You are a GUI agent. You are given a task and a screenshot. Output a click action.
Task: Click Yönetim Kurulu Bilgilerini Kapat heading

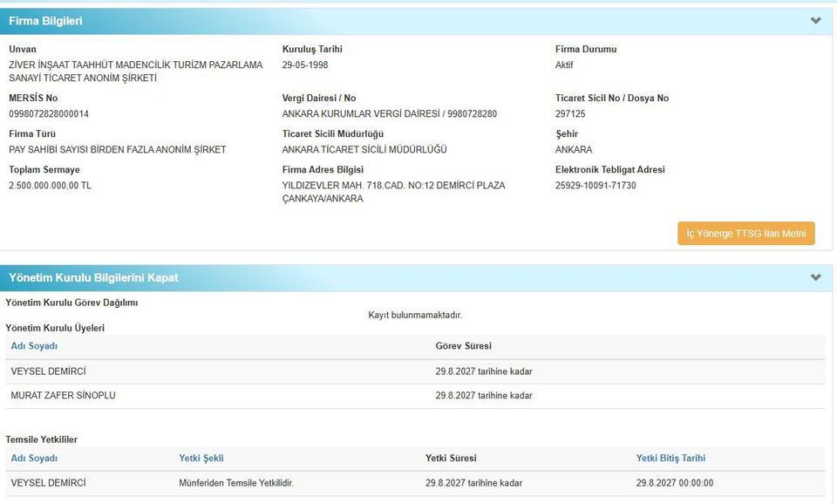(x=93, y=278)
